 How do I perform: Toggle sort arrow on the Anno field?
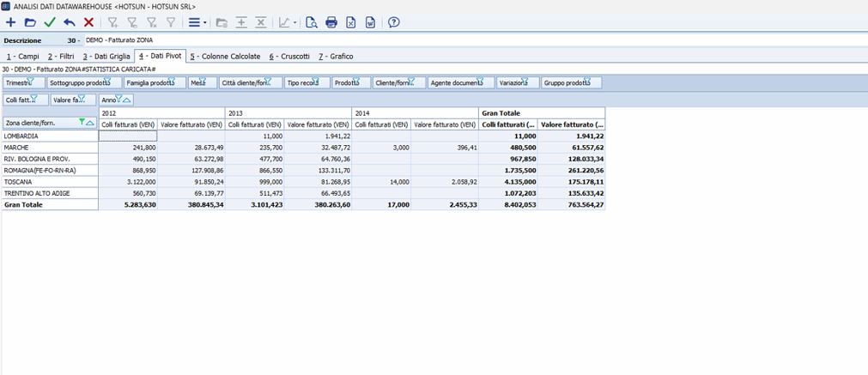(127, 100)
